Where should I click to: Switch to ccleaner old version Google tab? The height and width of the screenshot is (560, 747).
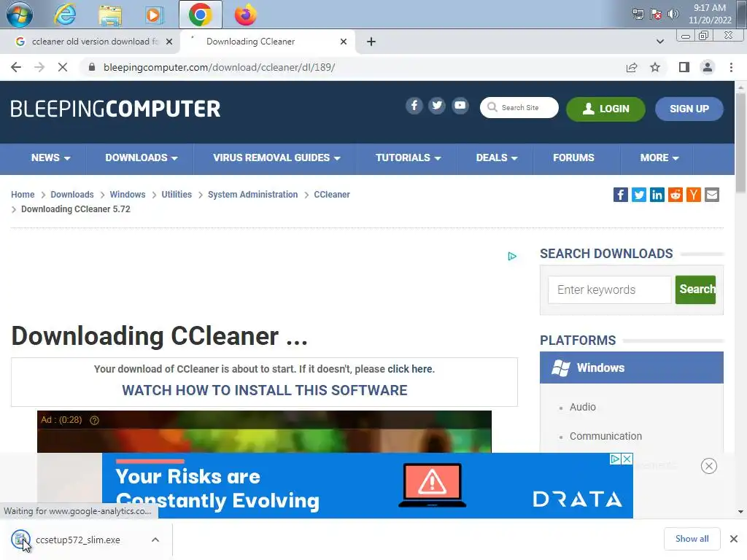click(x=90, y=42)
